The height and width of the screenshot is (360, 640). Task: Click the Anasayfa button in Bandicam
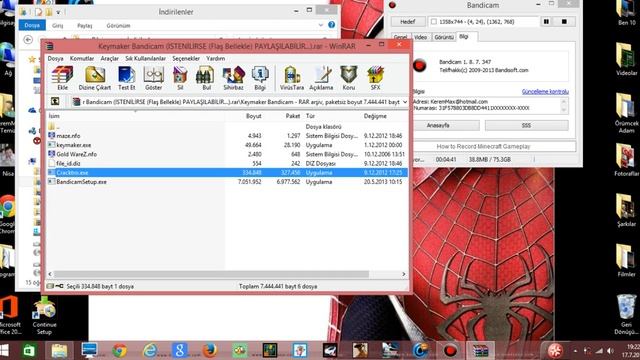(438, 125)
